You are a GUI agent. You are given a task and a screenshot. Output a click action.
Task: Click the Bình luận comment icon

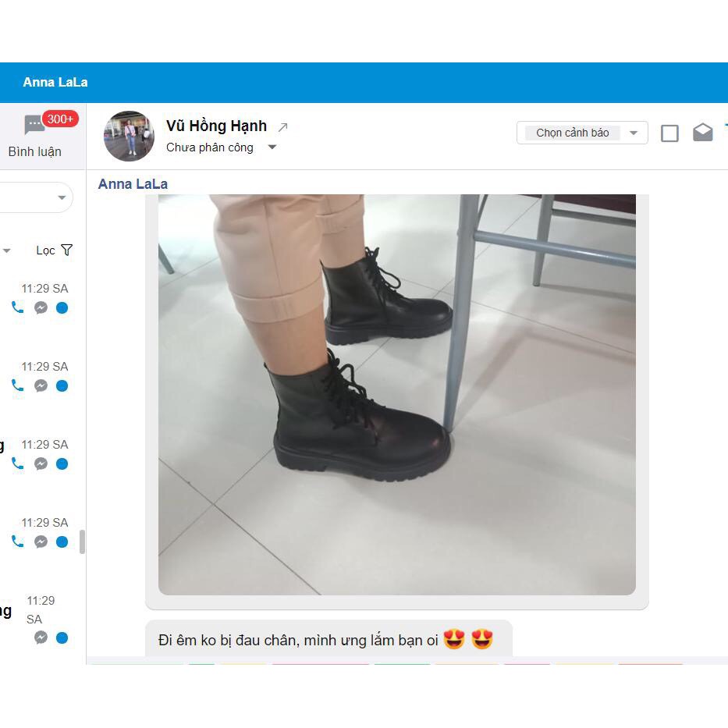(x=33, y=125)
